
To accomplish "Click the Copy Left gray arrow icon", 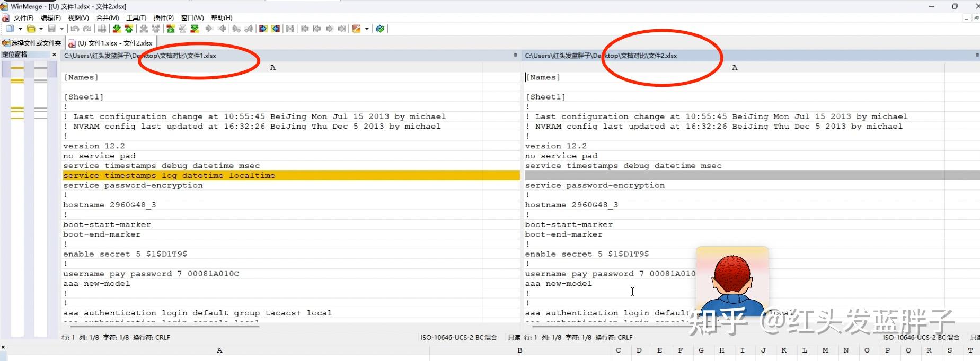I will click(x=222, y=29).
